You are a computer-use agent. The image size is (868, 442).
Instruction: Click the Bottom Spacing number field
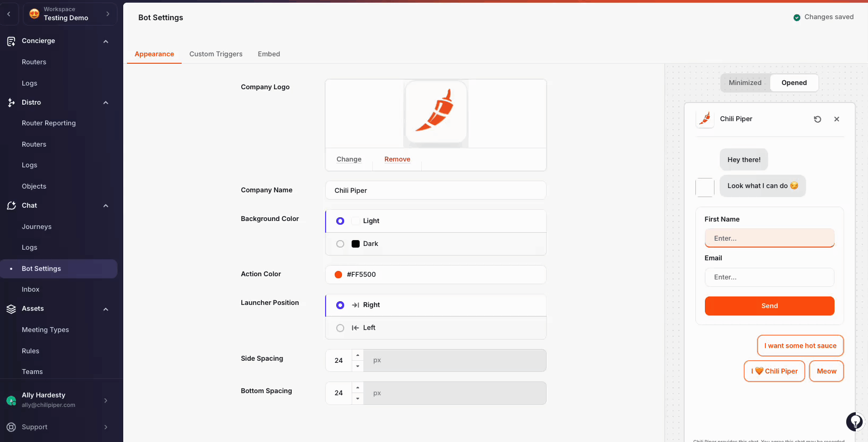[339, 393]
